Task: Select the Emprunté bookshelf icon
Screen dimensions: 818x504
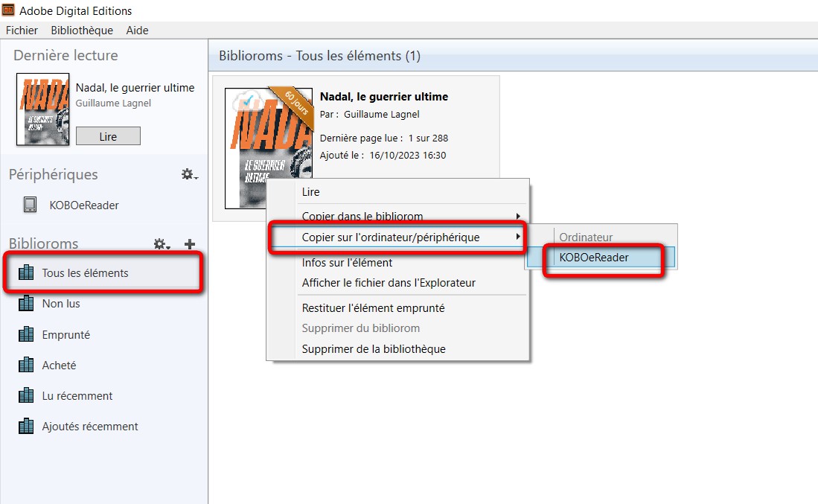Action: pyautogui.click(x=27, y=335)
